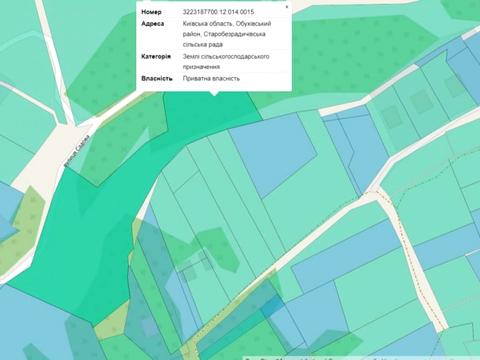Screen dimensions: 480x360
Task: Click the вулиця Садова street label
Action: click(x=77, y=151)
